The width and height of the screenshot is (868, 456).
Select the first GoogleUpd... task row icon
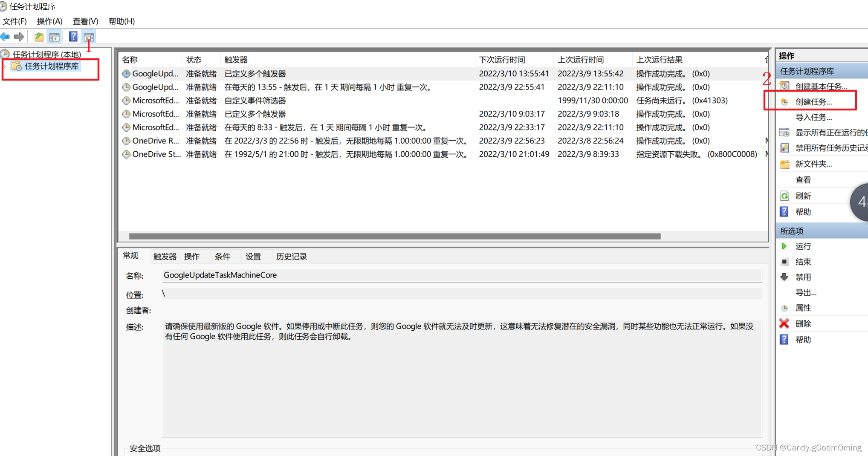(126, 74)
